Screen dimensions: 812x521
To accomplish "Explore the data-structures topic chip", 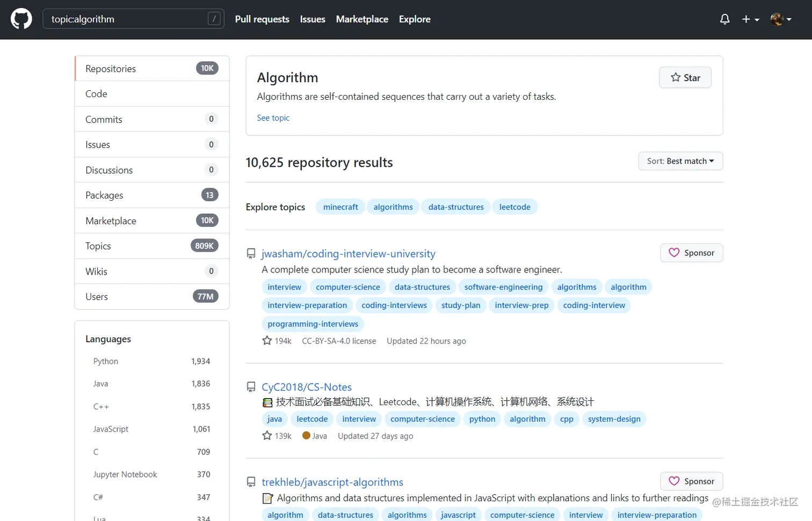I will (456, 207).
